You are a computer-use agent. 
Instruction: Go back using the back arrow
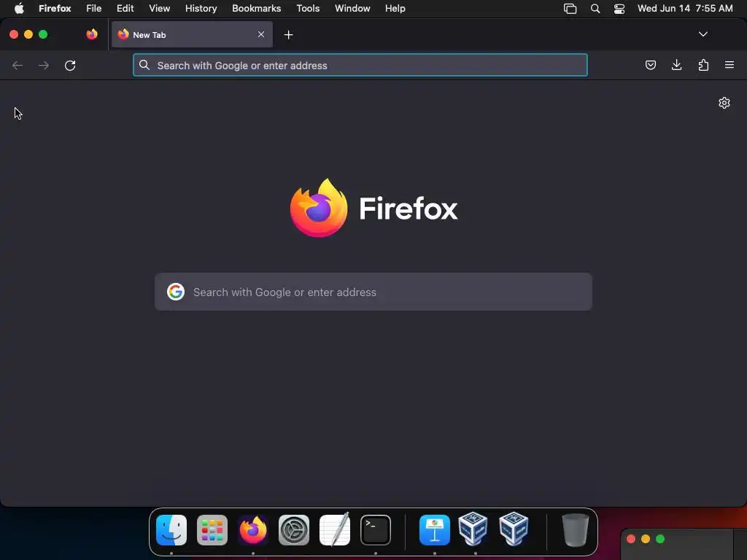[18, 65]
